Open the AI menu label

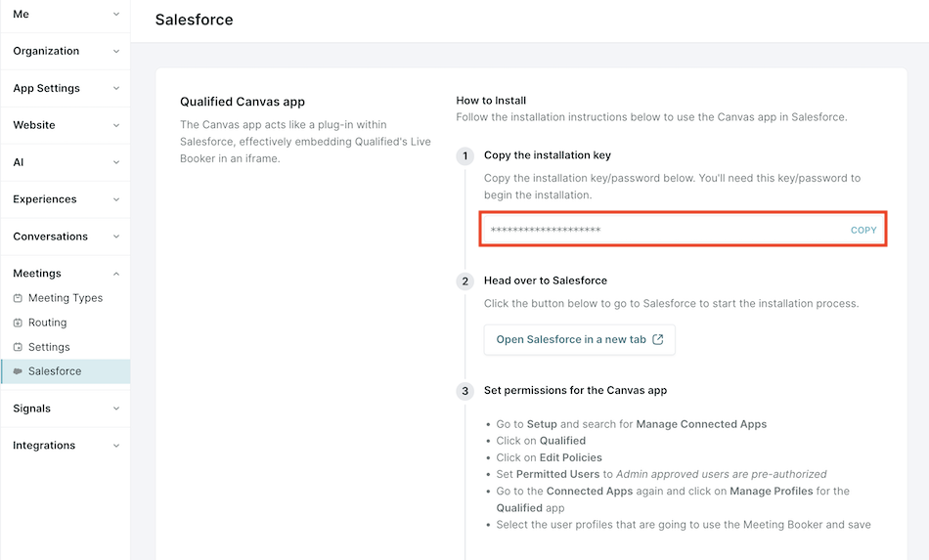[x=19, y=162]
